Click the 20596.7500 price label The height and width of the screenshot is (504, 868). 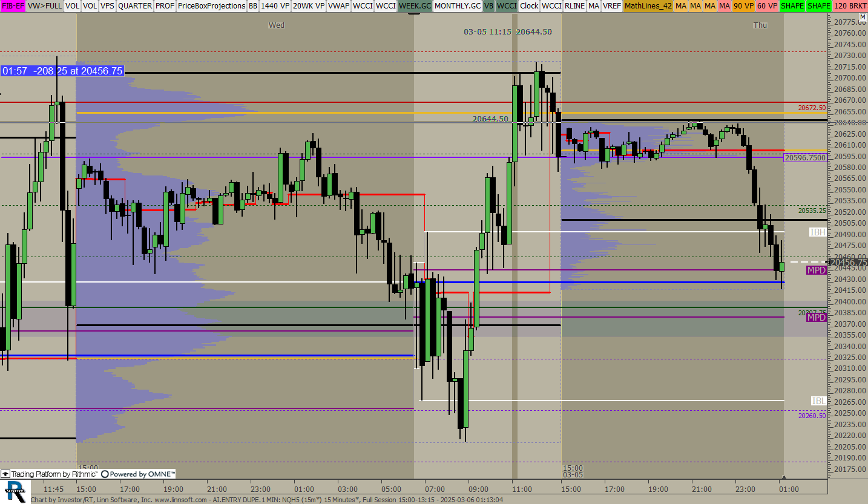(805, 158)
